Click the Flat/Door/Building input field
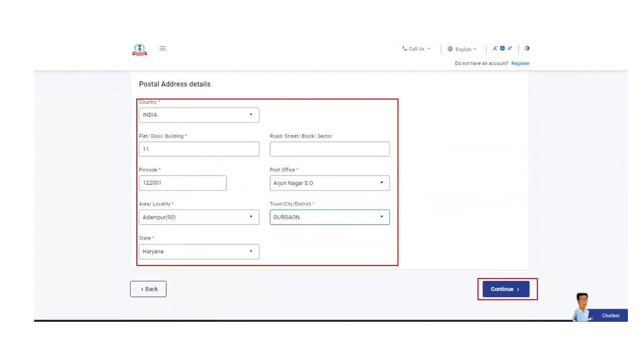This screenshot has height=362, width=644. click(x=199, y=149)
